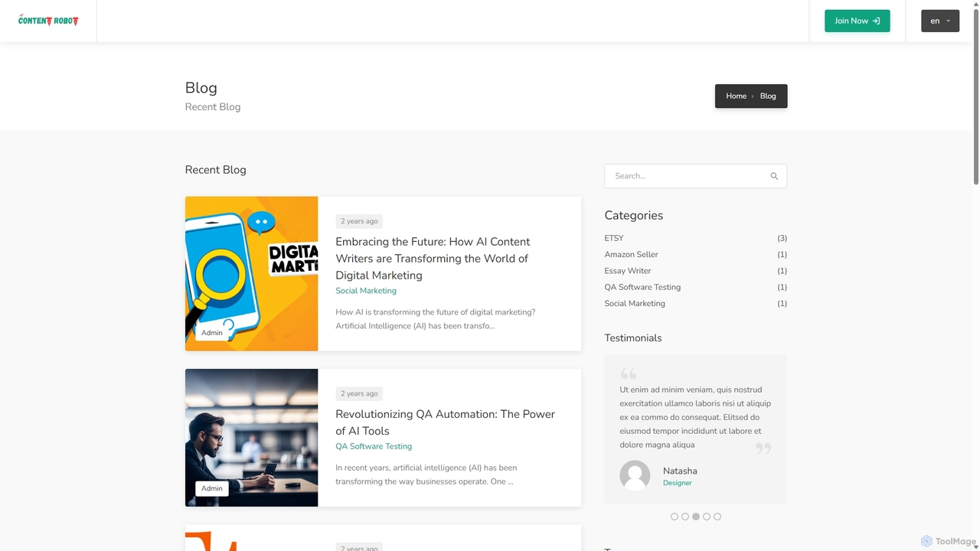The width and height of the screenshot is (980, 551).
Task: Select the fifth testimonial slider dot
Action: coord(717,517)
